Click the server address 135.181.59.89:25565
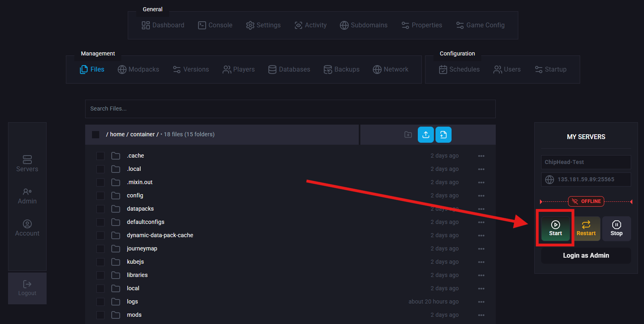This screenshot has width=644, height=324. tap(586, 179)
